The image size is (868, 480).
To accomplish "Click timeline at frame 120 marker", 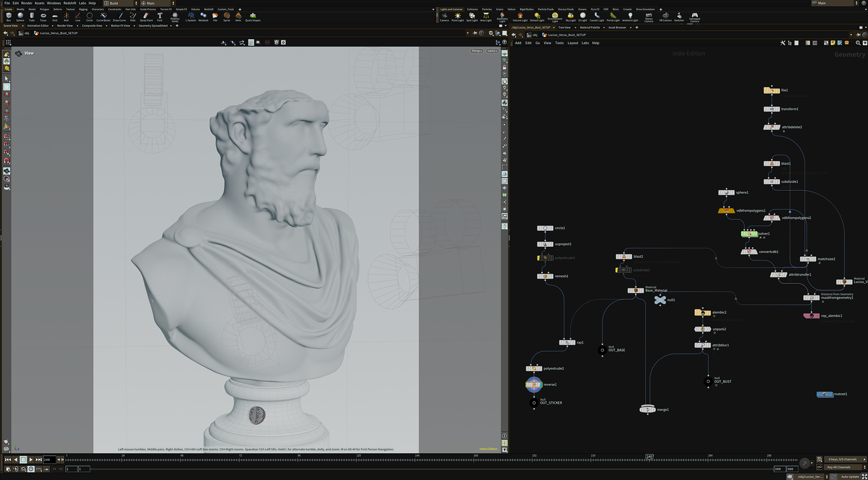I will point(359,459).
